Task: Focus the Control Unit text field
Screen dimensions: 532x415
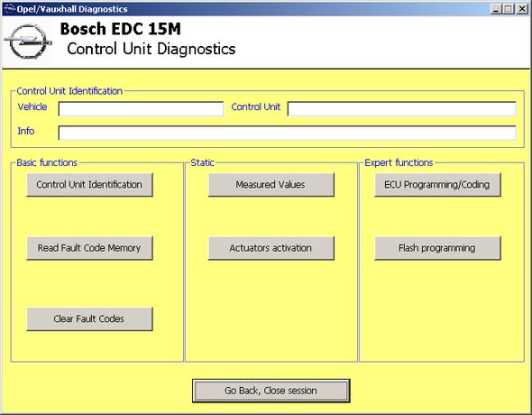Action: click(x=402, y=109)
